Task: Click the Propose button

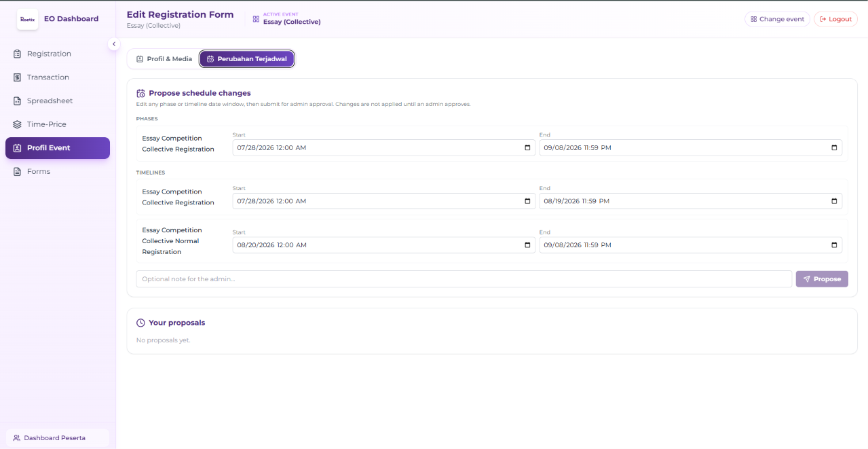Action: pos(822,279)
